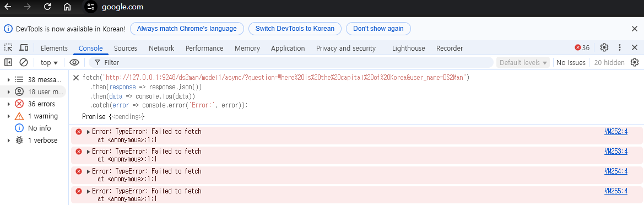Viewport: 644px width, 205px height.
Task: Switch to the Sources tab
Action: (125, 48)
